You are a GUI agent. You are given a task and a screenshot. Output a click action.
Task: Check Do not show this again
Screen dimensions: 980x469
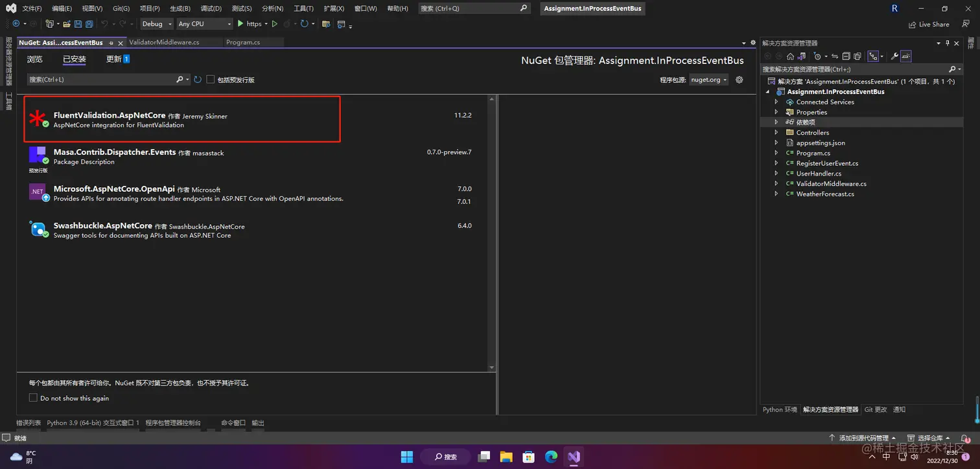tap(33, 398)
